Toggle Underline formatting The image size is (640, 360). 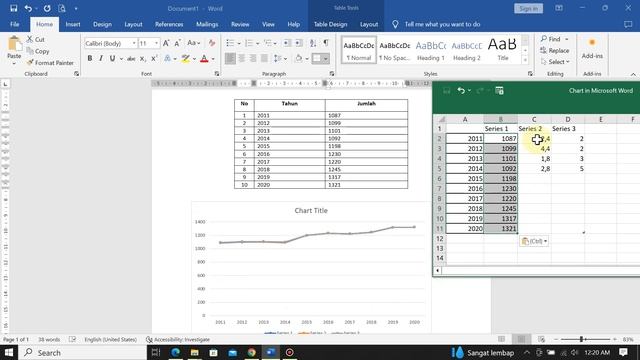click(112, 59)
